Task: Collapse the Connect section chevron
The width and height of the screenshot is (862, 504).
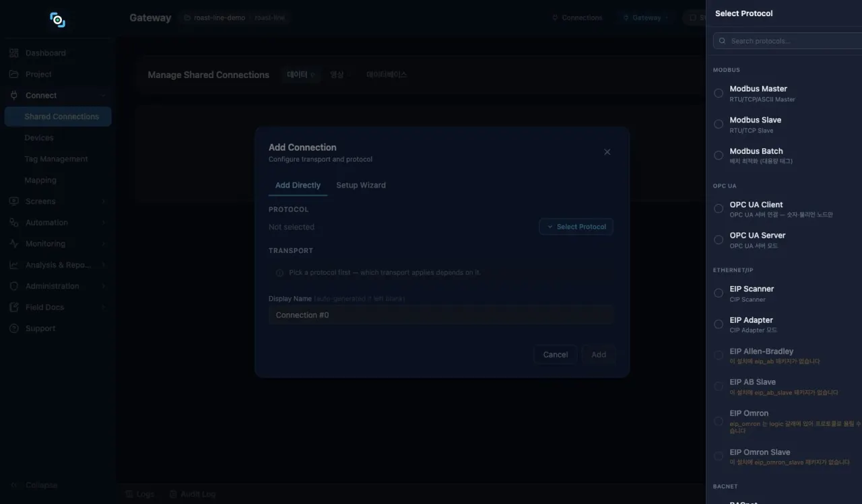Action: (104, 96)
